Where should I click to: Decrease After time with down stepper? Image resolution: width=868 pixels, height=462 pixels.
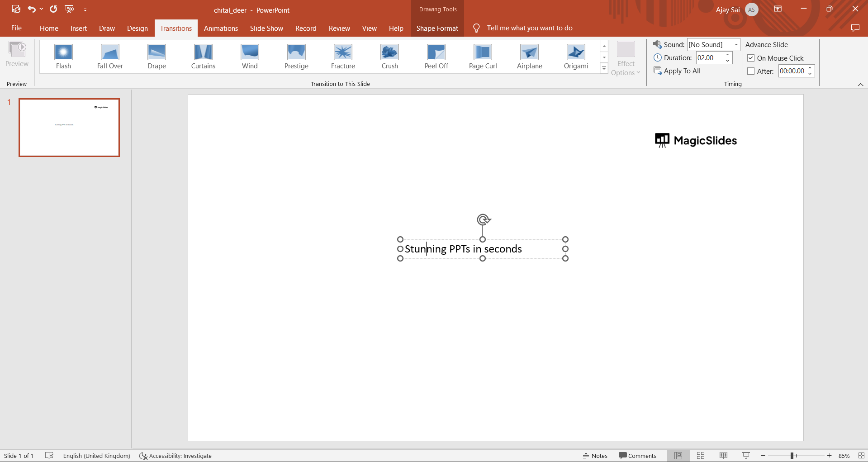[810, 74]
